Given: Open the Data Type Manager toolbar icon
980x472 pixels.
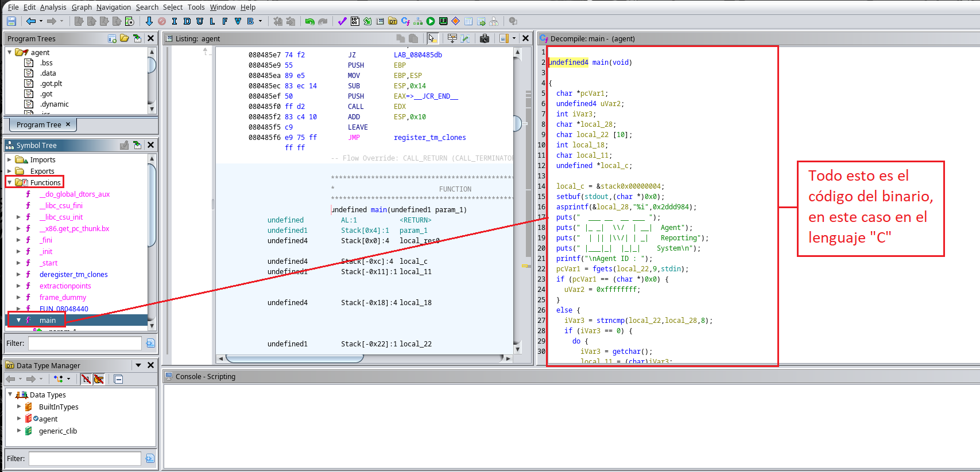Looking at the screenshot, I should (x=393, y=21).
